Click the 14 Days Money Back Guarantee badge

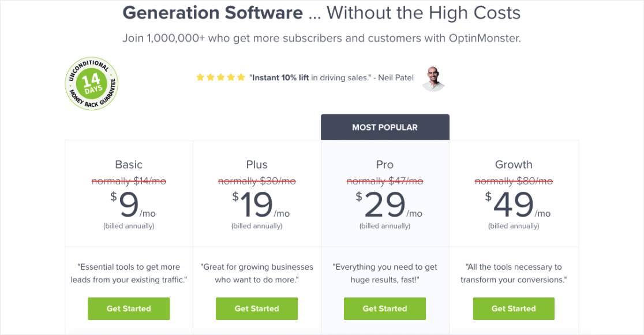[x=91, y=83]
